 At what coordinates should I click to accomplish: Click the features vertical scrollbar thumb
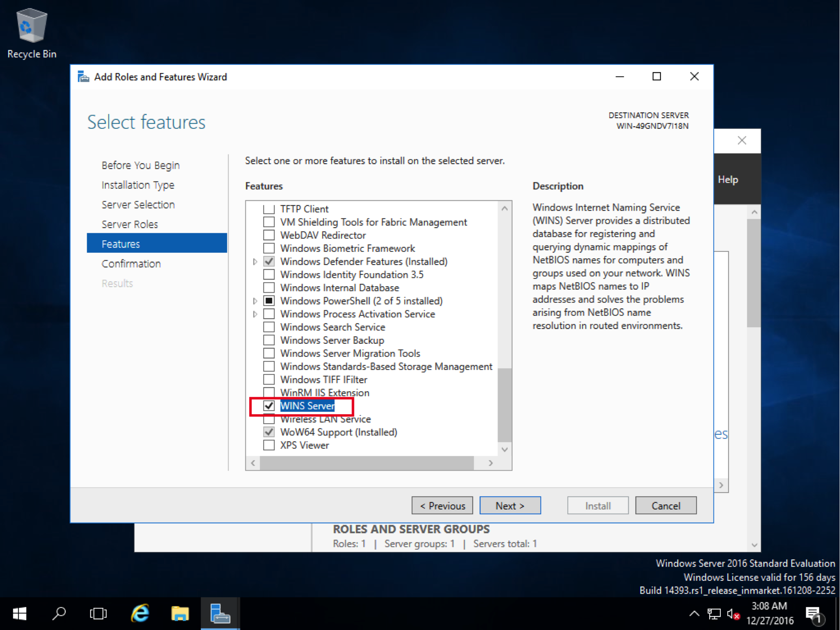505,405
